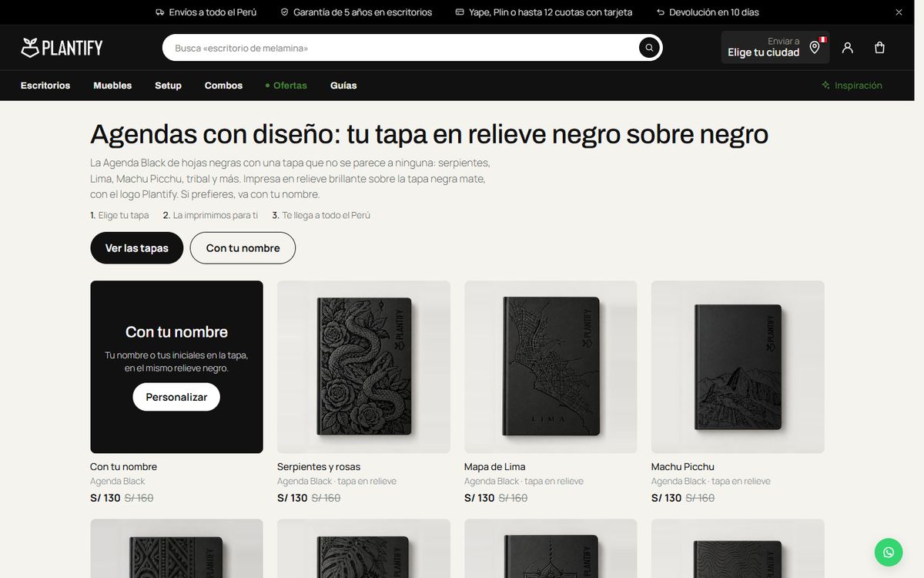Click the Serpientes y rosas title
This screenshot has height=578, width=924.
pyautogui.click(x=319, y=466)
